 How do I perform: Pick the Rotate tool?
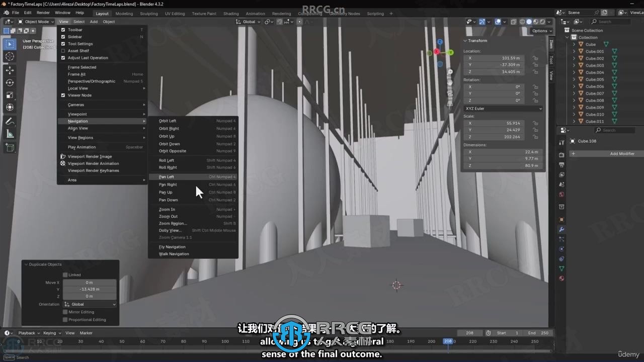[x=10, y=82]
